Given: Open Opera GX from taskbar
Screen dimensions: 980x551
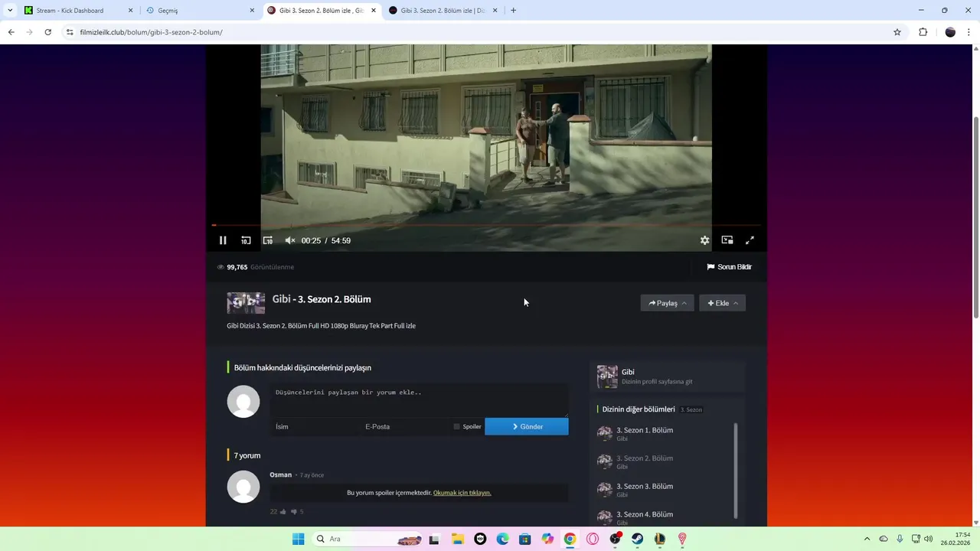Looking at the screenshot, I should (593, 539).
